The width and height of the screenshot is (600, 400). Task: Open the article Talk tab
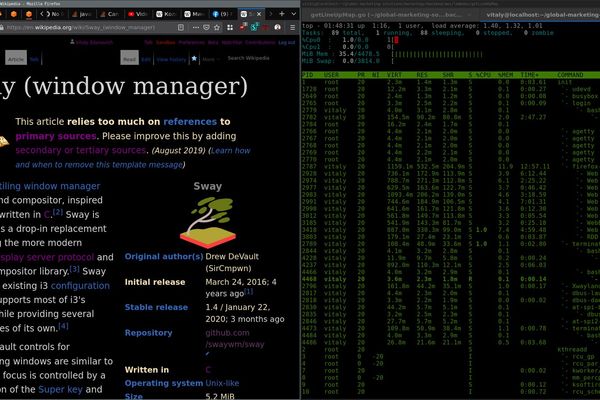[34, 59]
